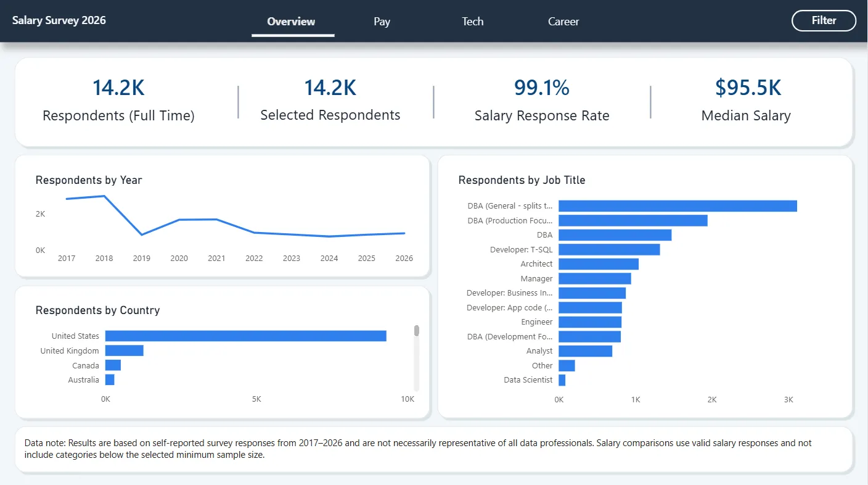Click the United Kingdom country label
The image size is (868, 485).
click(x=70, y=350)
